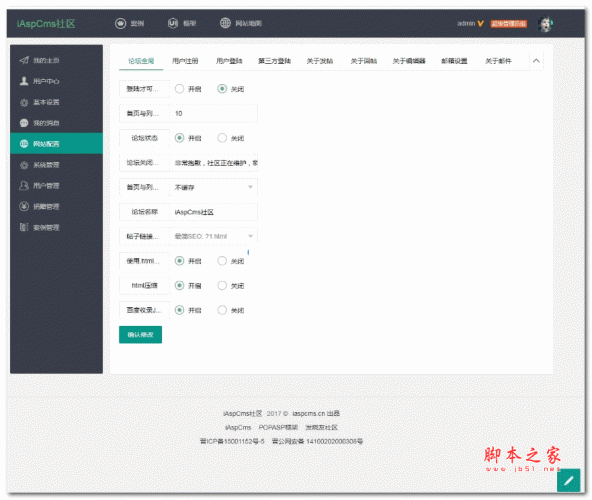The width and height of the screenshot is (592, 500).
Task: Click the UI 框架 icon in header
Action: (x=173, y=23)
